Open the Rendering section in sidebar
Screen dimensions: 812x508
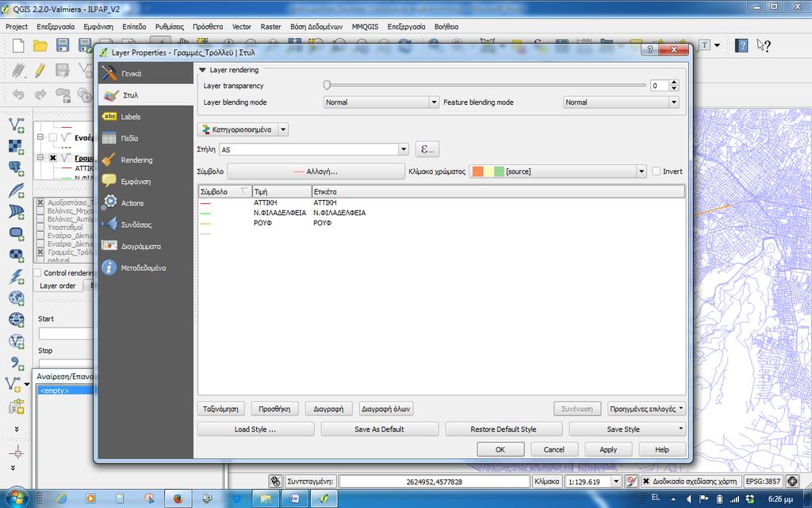coord(146,160)
